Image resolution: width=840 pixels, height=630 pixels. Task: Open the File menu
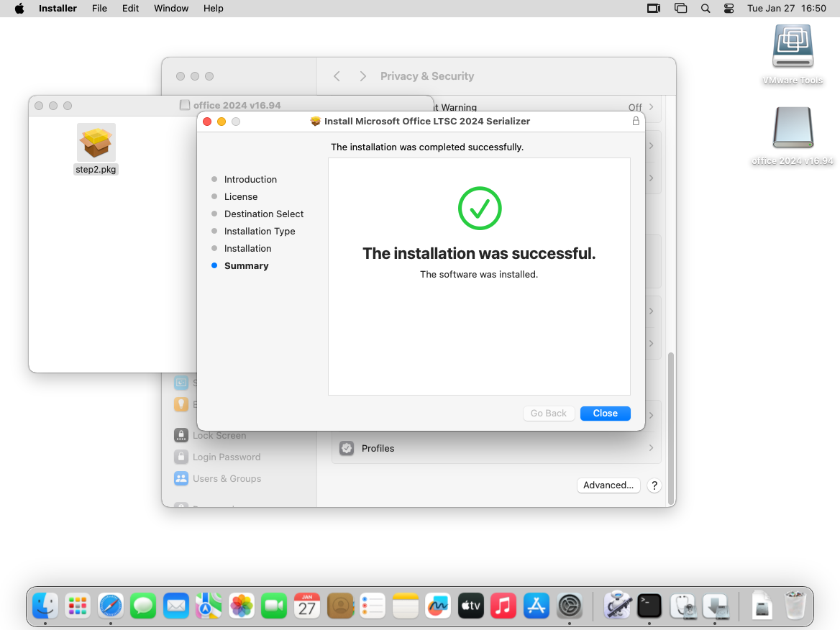coord(99,9)
